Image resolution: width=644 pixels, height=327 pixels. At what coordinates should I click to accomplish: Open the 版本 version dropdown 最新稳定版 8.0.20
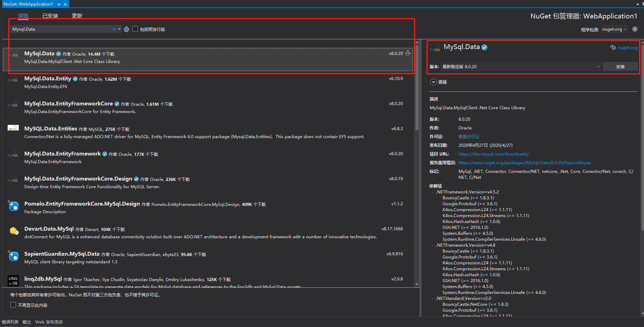tap(521, 66)
